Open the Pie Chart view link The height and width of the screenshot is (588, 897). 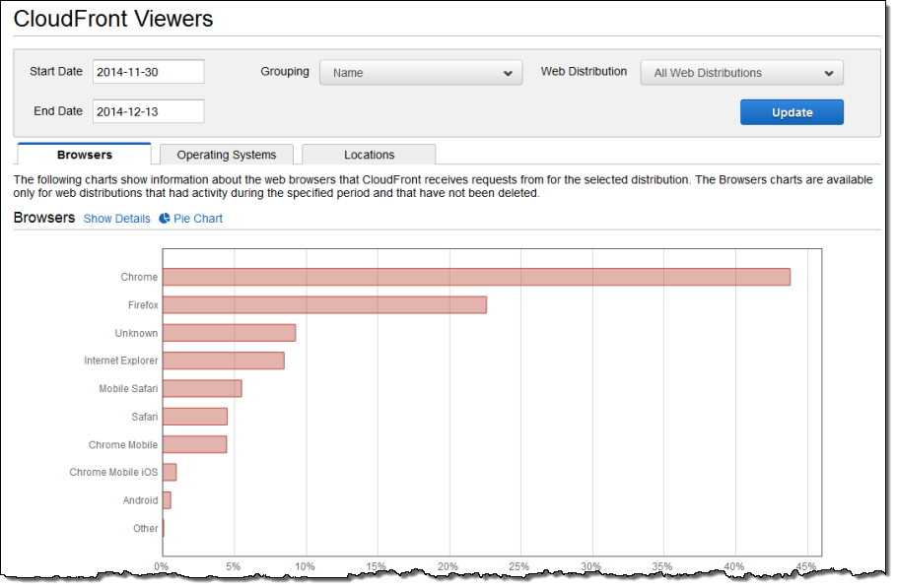click(x=198, y=219)
